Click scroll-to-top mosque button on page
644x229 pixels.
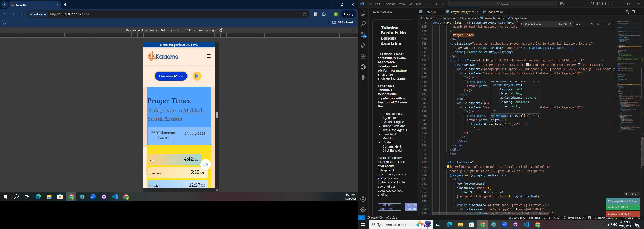coord(205,165)
